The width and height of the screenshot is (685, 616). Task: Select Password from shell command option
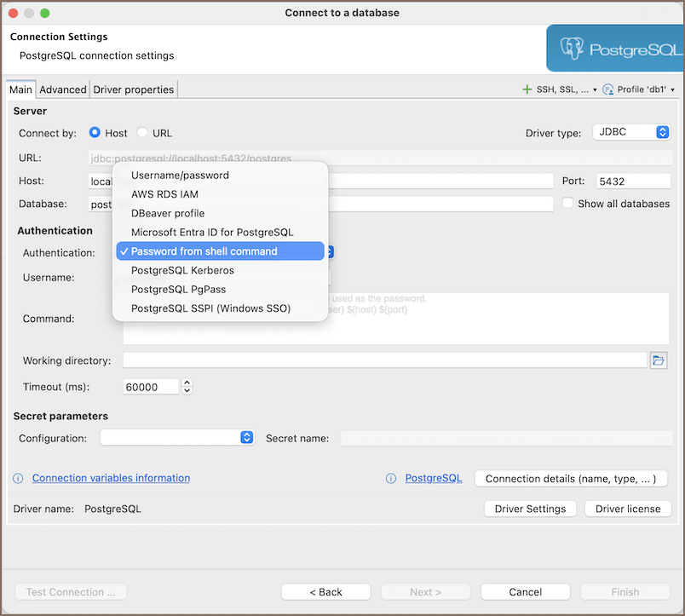(220, 251)
